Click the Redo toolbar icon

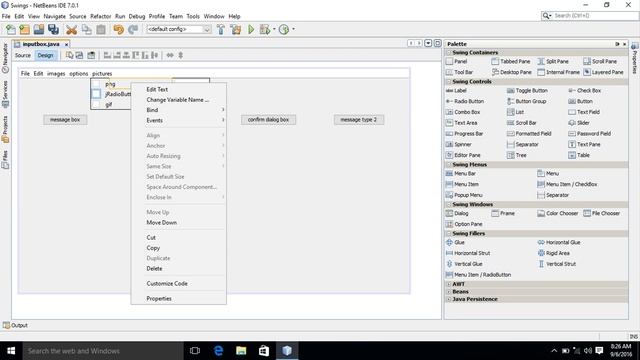point(133,29)
